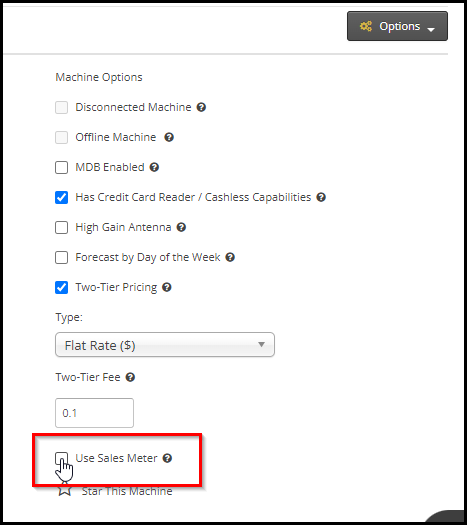Open the Options dropdown button
Screen dimensions: 467x525
pos(397,26)
